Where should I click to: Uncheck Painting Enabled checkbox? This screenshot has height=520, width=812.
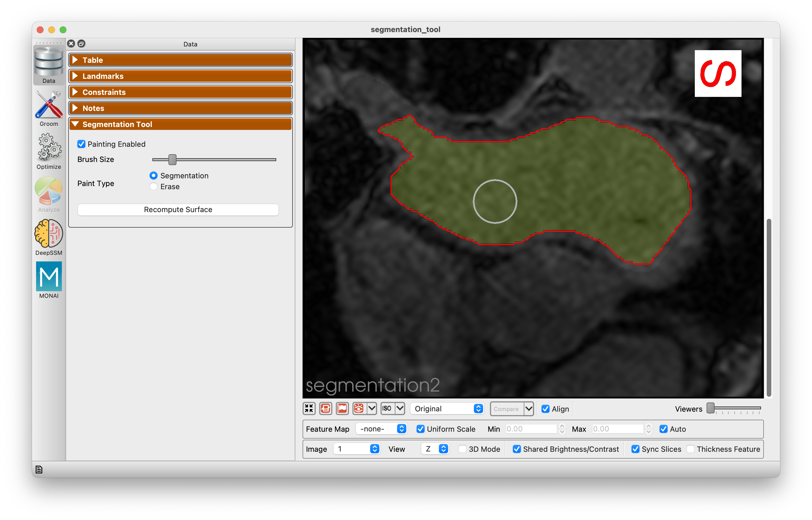click(81, 144)
